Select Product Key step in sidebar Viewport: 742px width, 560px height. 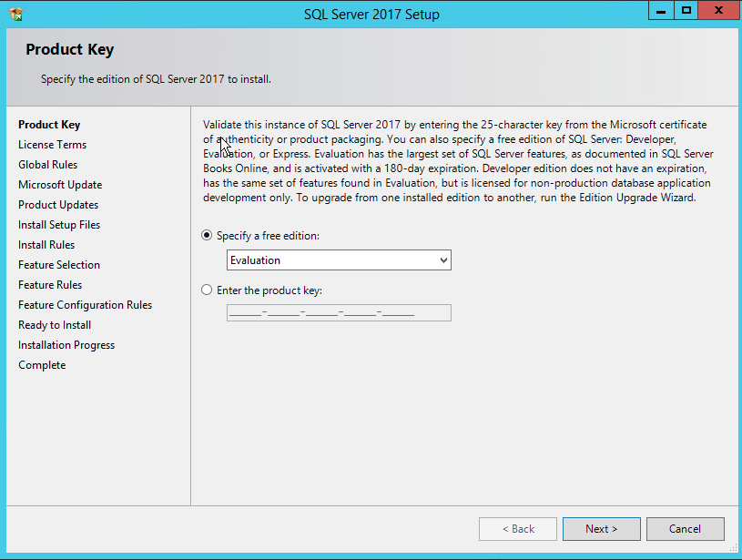pos(49,125)
